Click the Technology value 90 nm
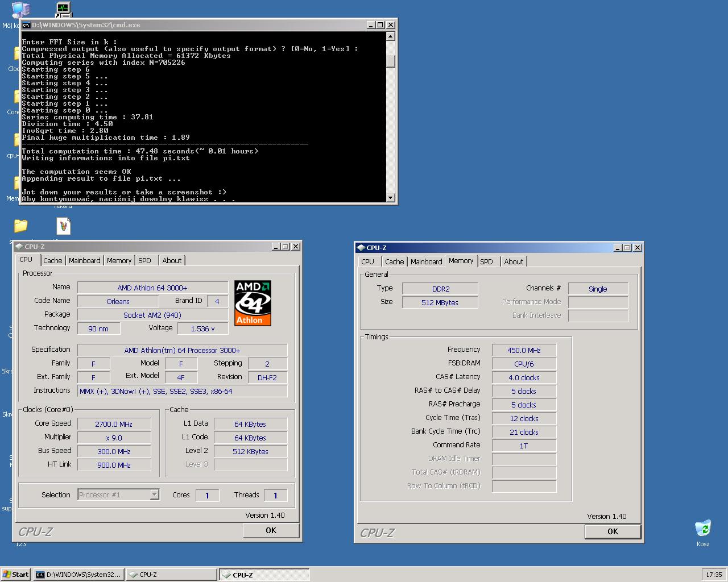The height and width of the screenshot is (582, 728). click(98, 329)
